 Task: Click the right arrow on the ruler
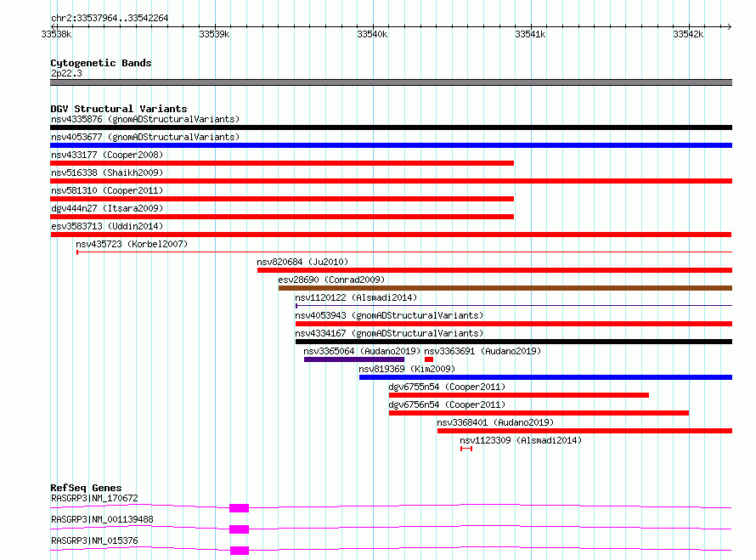[729, 26]
